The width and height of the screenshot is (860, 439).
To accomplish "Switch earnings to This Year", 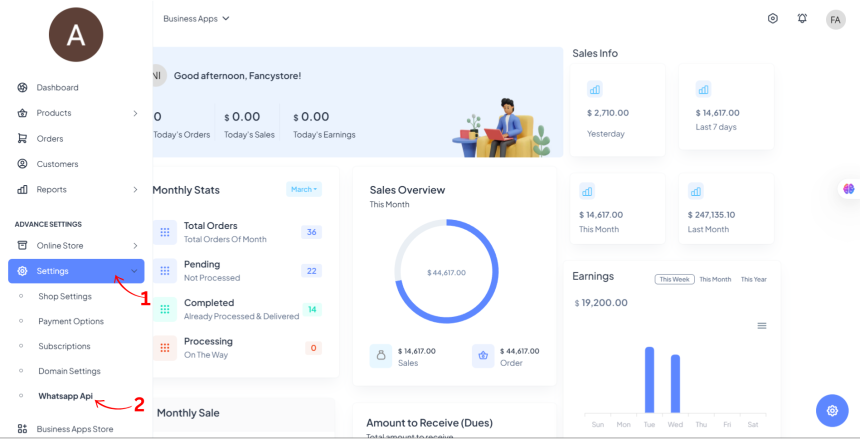I will [x=753, y=279].
